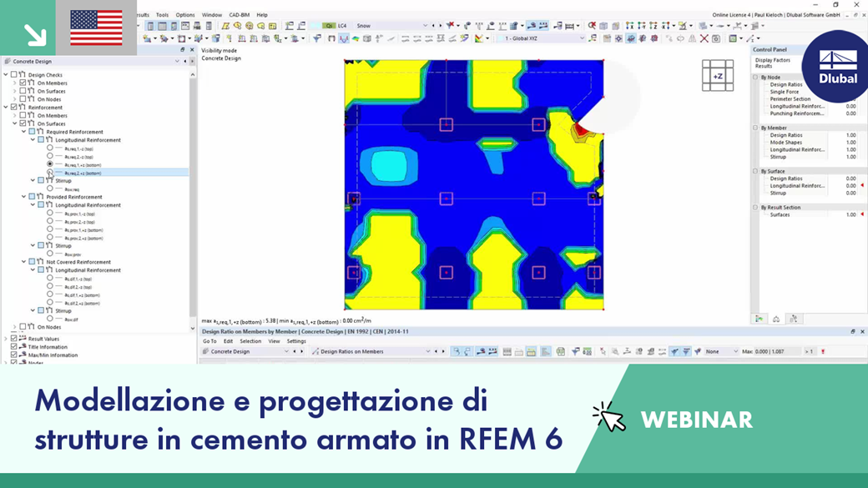
Task: Uncheck On Members under Design Checks
Action: point(23,83)
